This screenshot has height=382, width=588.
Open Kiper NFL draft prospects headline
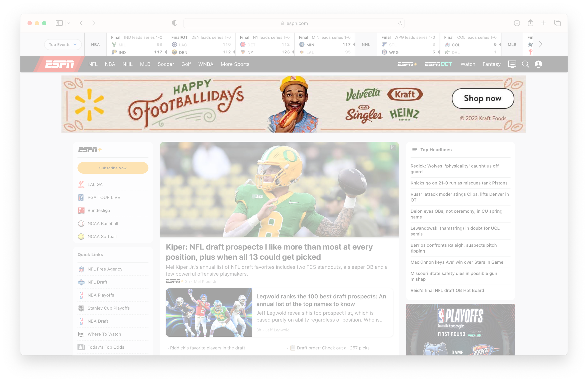coord(269,252)
